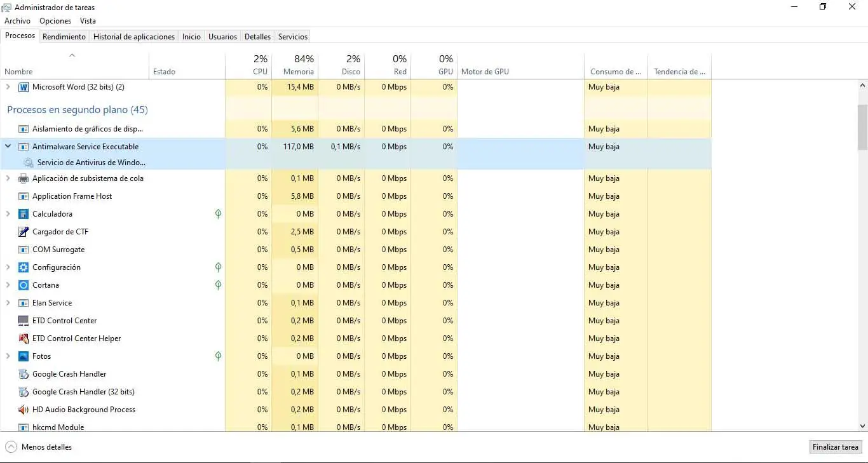Click the vertical scrollbar thumb
The width and height of the screenshot is (868, 463).
point(862,127)
